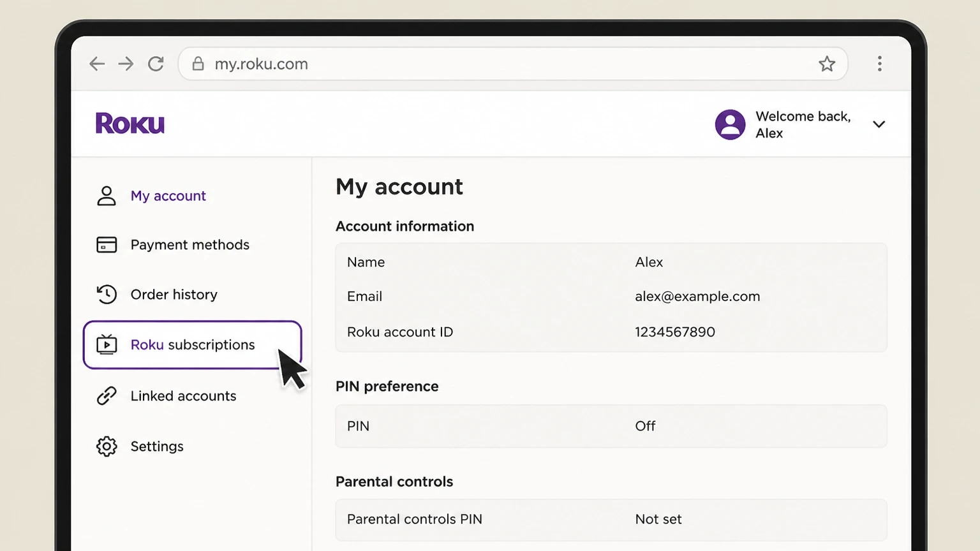Click the person icon beside My account
Viewport: 980px width, 551px height.
(x=107, y=196)
